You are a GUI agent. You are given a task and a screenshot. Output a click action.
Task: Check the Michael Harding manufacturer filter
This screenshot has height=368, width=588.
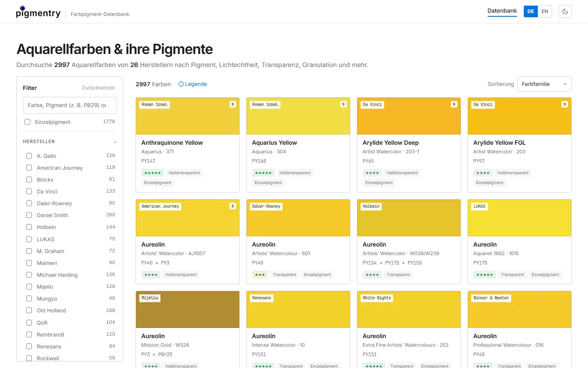(x=29, y=275)
